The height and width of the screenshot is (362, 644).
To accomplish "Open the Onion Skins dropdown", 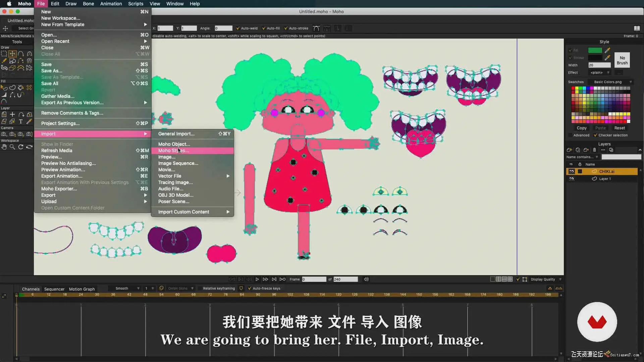I will click(x=180, y=288).
